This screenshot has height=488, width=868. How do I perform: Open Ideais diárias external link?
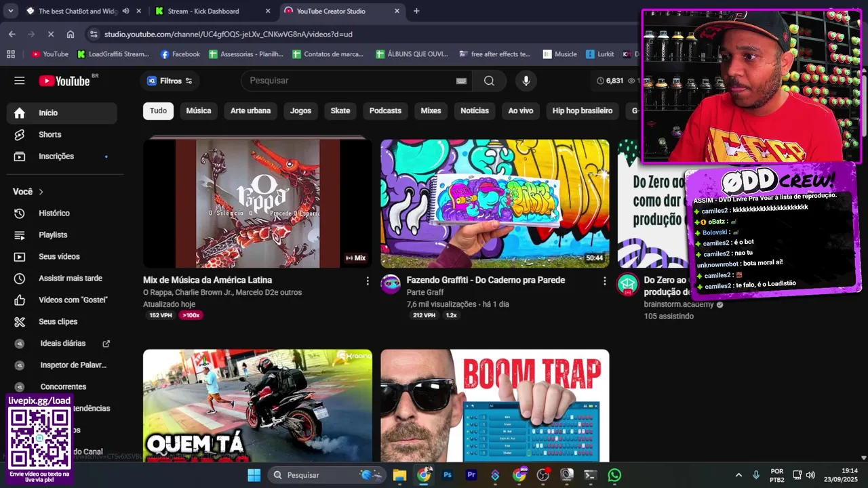[62, 344]
